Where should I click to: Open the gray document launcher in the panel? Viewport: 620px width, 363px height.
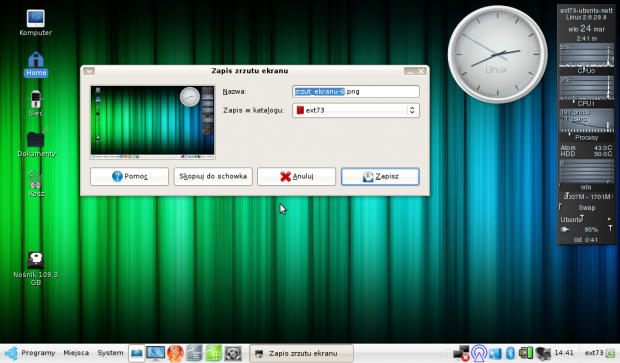(x=194, y=353)
